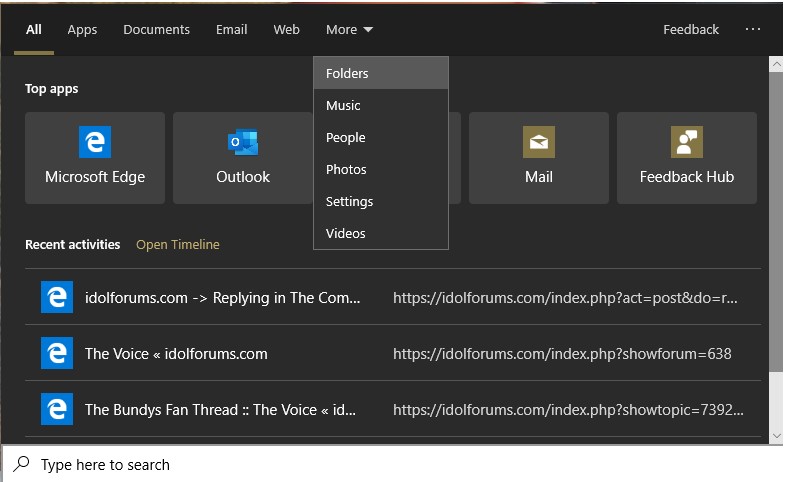Viewport: 785px width, 482px height.
Task: Switch to the Web tab
Action: (286, 30)
